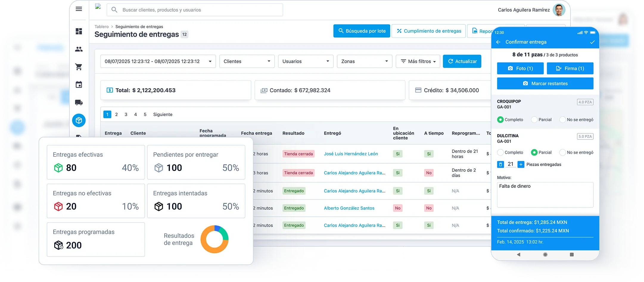Select Completo for CROQUIPOP

coord(500,120)
